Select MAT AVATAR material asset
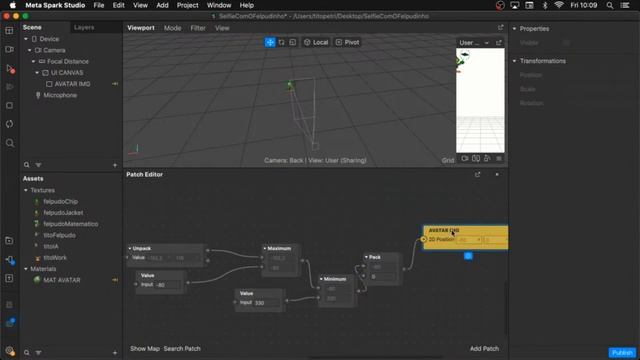The height and width of the screenshot is (360, 640). pos(62,280)
